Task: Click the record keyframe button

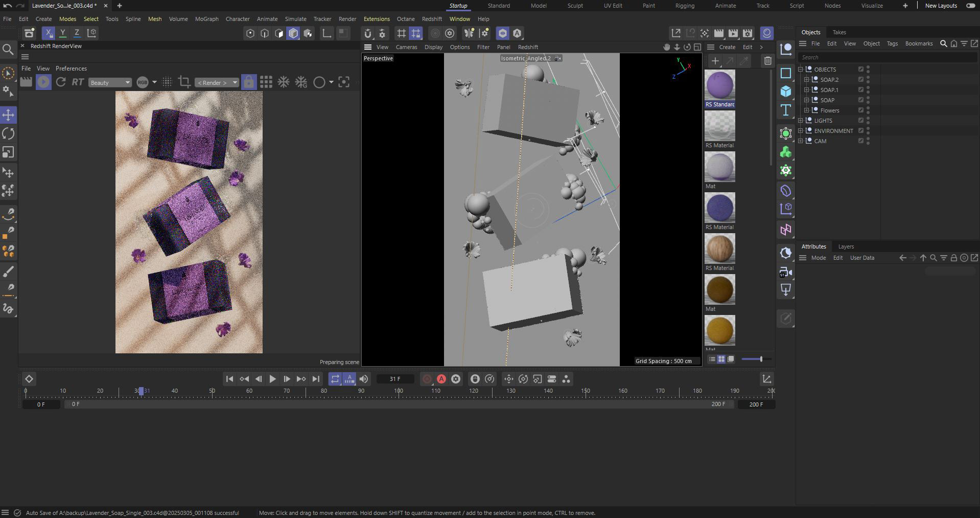Action: click(427, 379)
